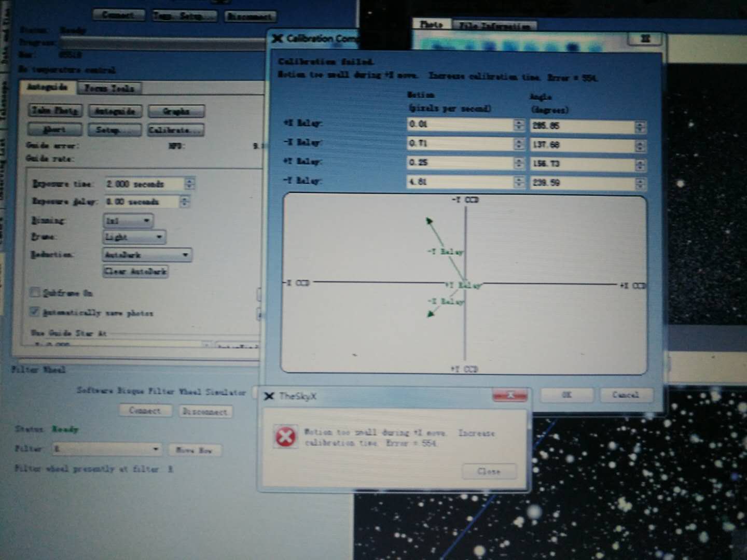The image size is (747, 560).
Task: Adjust +X Relay motion spinner
Action: click(x=519, y=125)
